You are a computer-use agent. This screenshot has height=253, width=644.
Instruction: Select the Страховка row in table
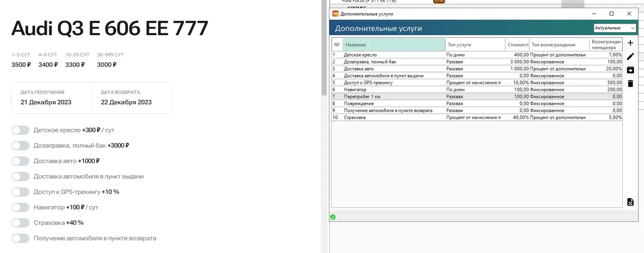[477, 118]
